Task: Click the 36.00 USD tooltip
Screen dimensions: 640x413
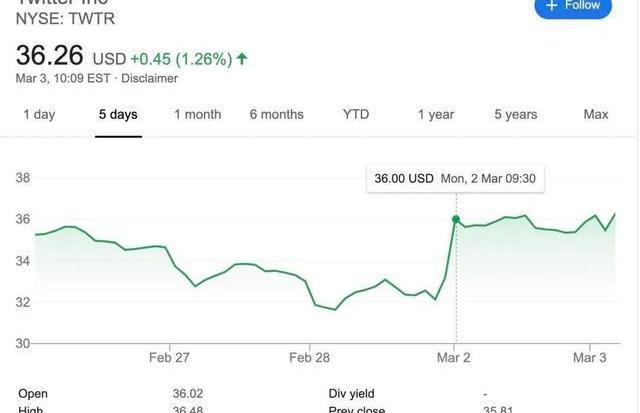Action: [x=455, y=178]
